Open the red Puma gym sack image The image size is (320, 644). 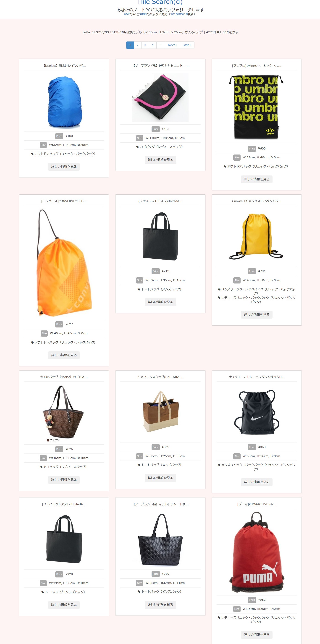[x=256, y=552]
